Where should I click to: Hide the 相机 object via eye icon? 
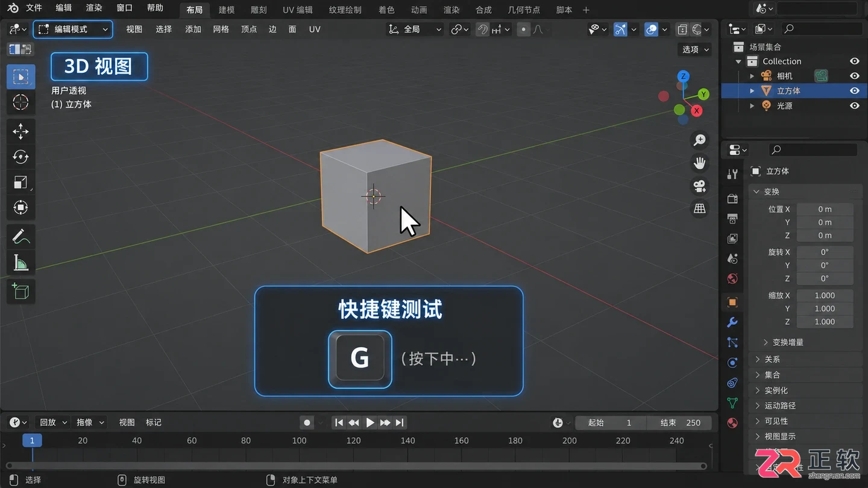click(x=854, y=76)
